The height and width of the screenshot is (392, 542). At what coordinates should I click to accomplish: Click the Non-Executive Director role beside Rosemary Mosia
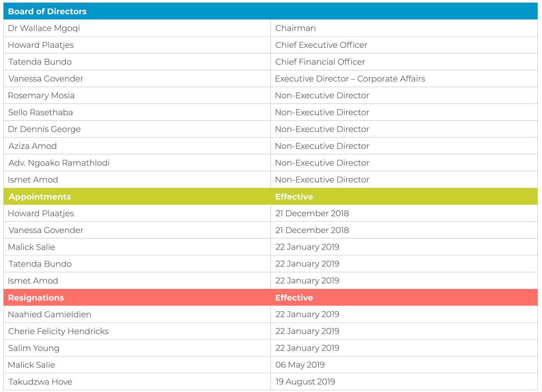coord(322,96)
